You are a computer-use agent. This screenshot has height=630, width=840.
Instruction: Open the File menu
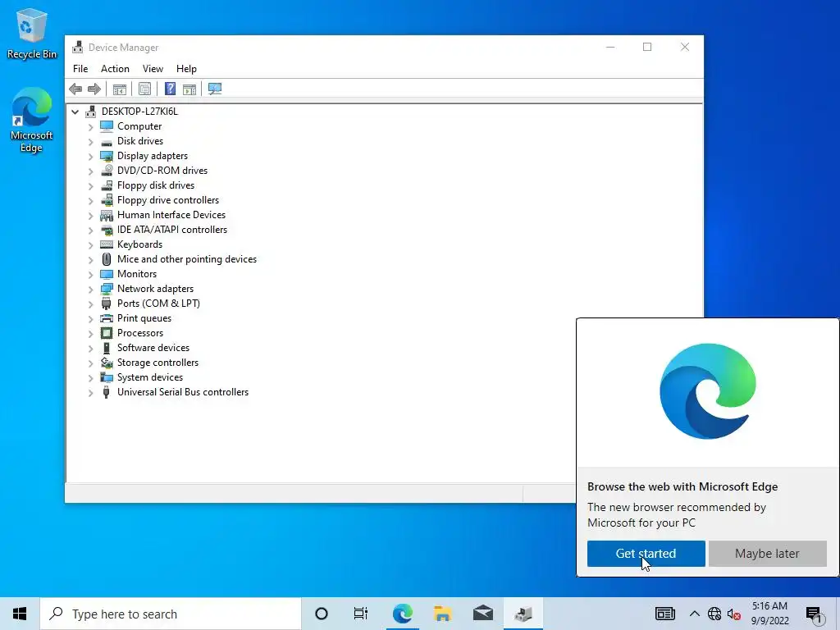pyautogui.click(x=80, y=69)
